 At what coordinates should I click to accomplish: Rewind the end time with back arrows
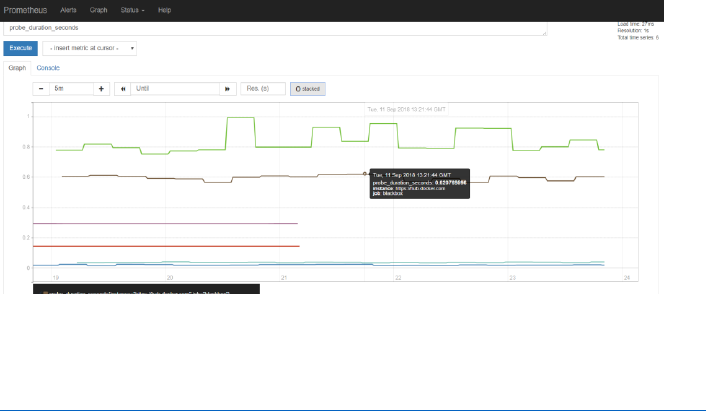tap(122, 89)
